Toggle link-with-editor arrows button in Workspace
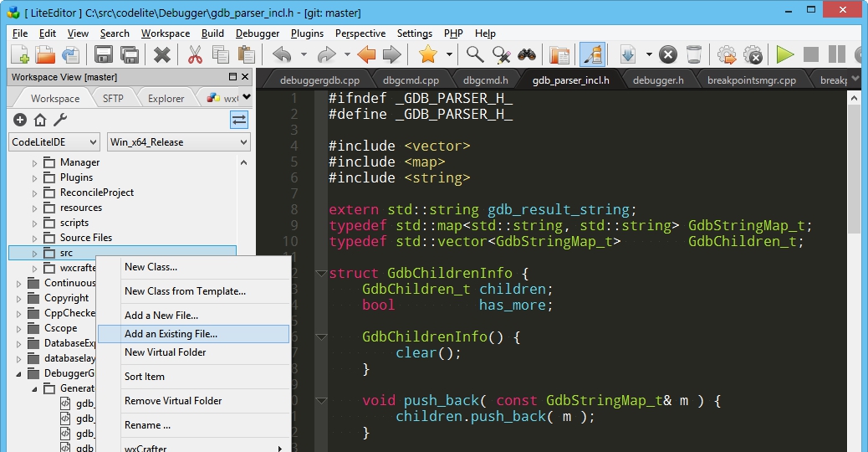Viewport: 868px width, 452px height. pos(239,120)
